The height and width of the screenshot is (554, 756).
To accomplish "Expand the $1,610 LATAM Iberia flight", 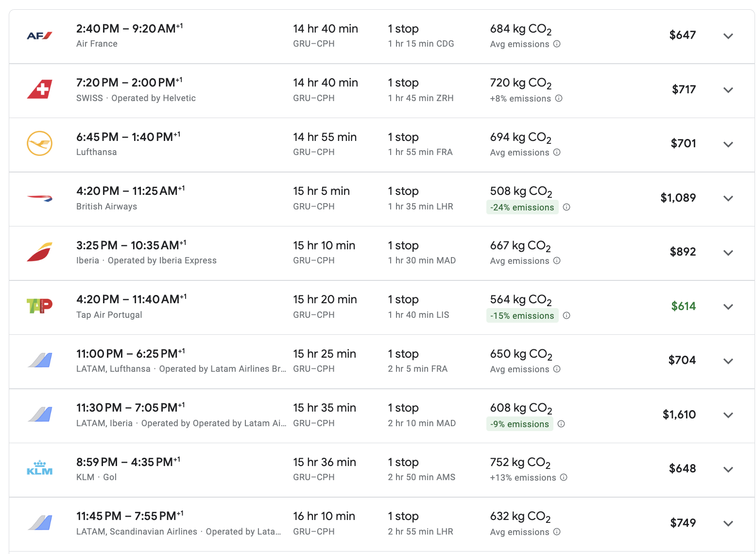I will 728,415.
